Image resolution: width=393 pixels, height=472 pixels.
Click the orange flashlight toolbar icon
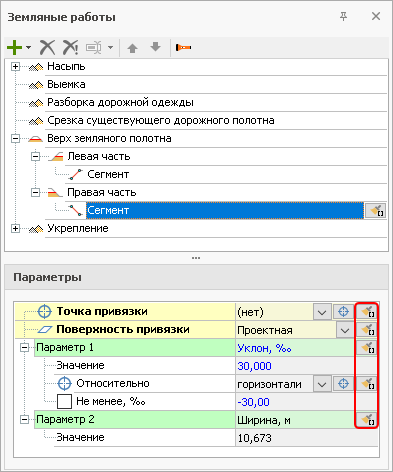(183, 47)
